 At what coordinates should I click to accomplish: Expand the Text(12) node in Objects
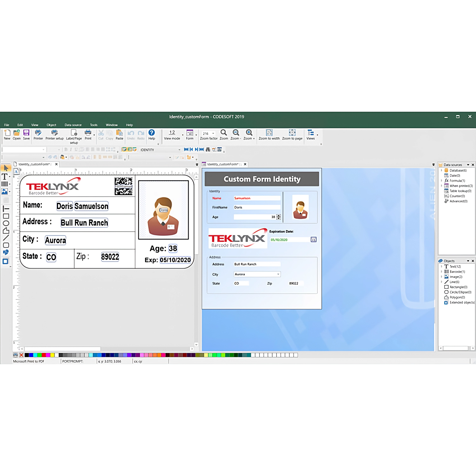pyautogui.click(x=441, y=267)
